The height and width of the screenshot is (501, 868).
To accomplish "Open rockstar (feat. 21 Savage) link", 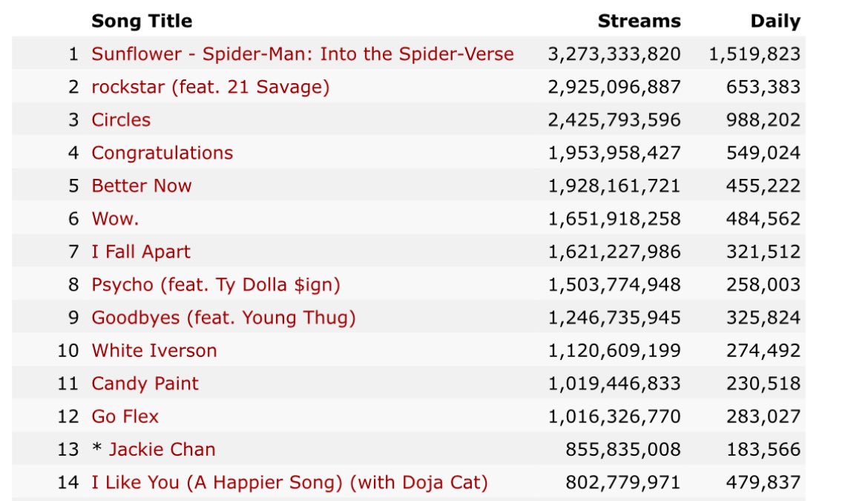I will 211,87.
